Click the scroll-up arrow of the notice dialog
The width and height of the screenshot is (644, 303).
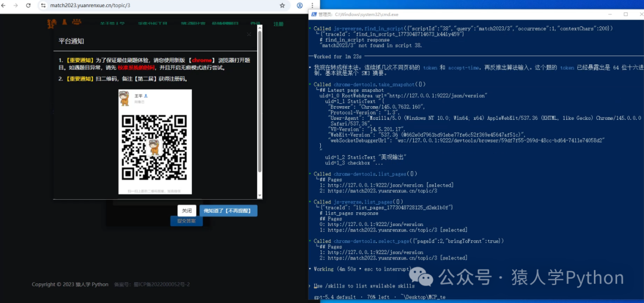[259, 27]
